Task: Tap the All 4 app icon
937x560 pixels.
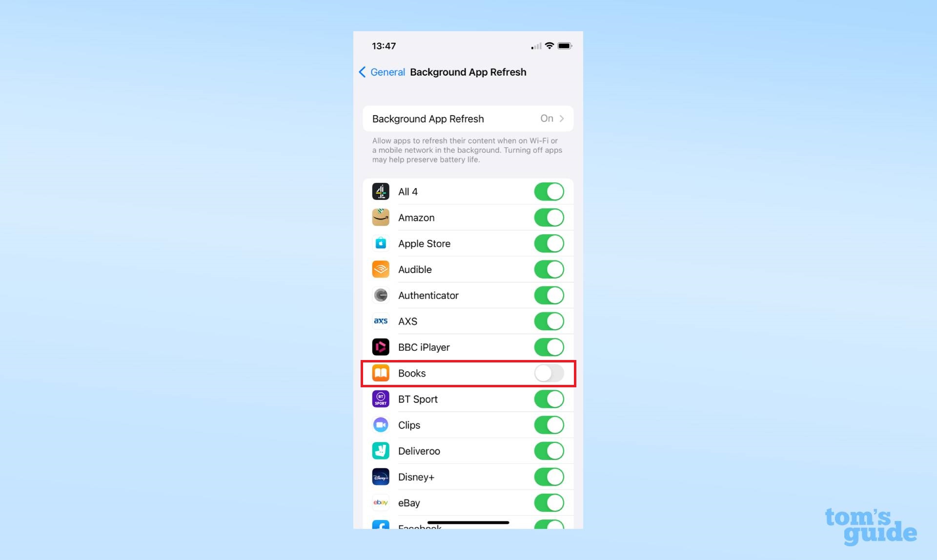Action: (380, 191)
